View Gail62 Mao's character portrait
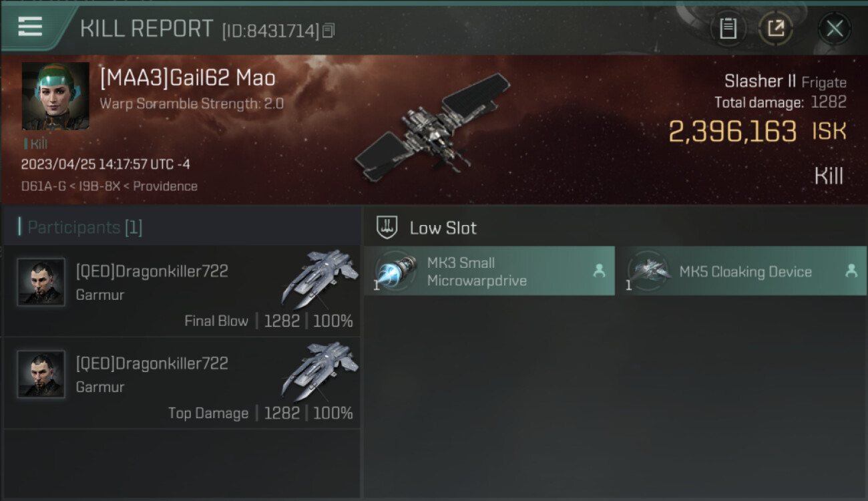The width and height of the screenshot is (868, 501). pyautogui.click(x=55, y=96)
